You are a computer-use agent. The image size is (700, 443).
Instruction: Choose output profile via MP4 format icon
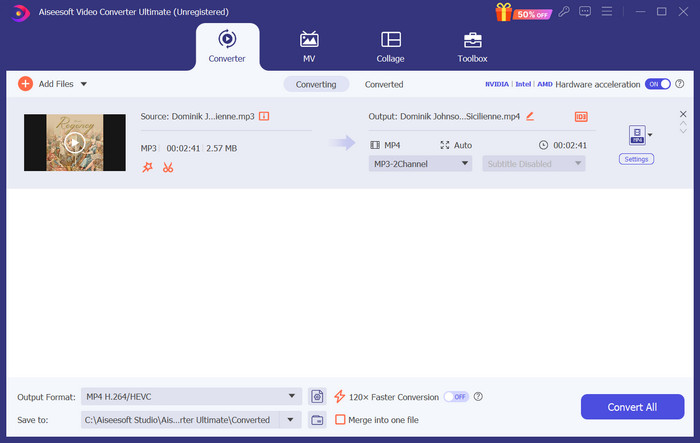(637, 135)
